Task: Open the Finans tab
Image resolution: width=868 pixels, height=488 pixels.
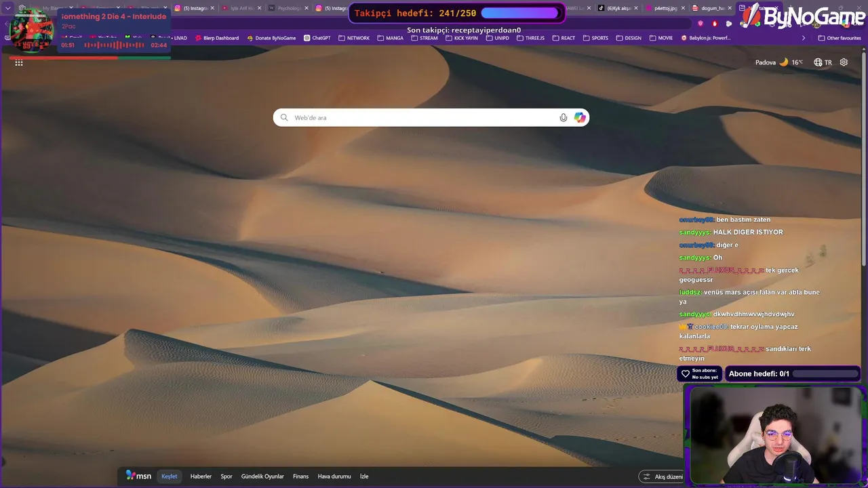Action: [300, 476]
